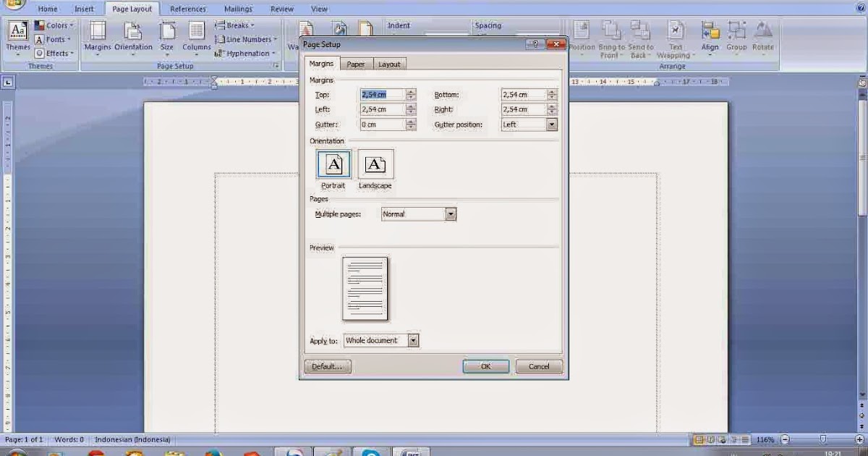Click the Group objects button
868x456 pixels.
736,38
